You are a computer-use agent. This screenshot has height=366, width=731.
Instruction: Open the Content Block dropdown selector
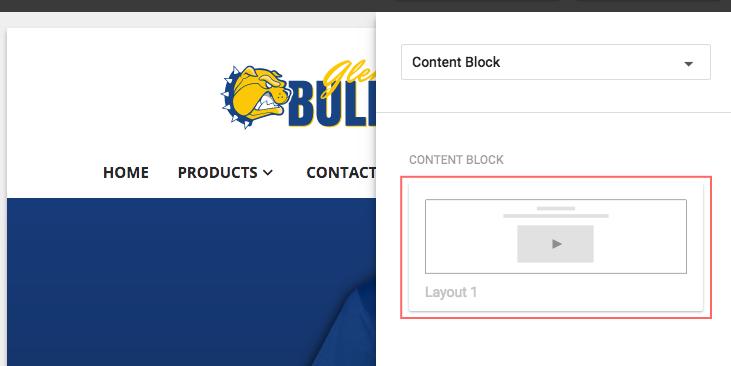click(x=556, y=62)
